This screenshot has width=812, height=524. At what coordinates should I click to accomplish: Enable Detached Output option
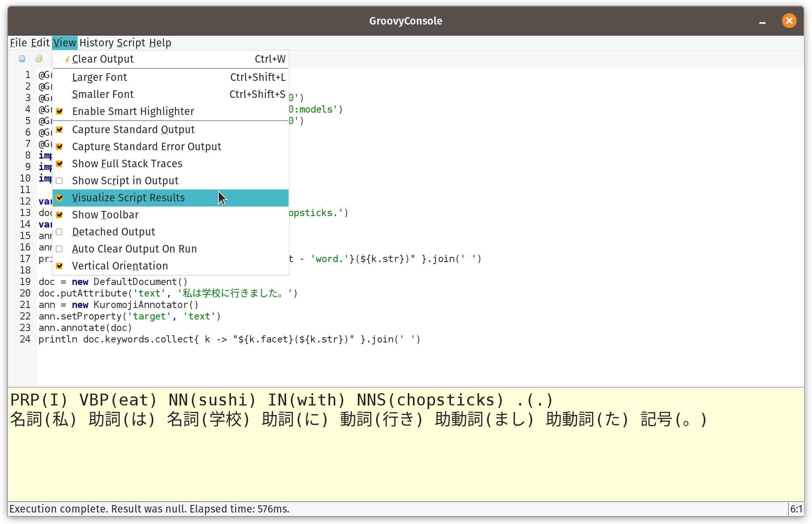click(x=113, y=232)
